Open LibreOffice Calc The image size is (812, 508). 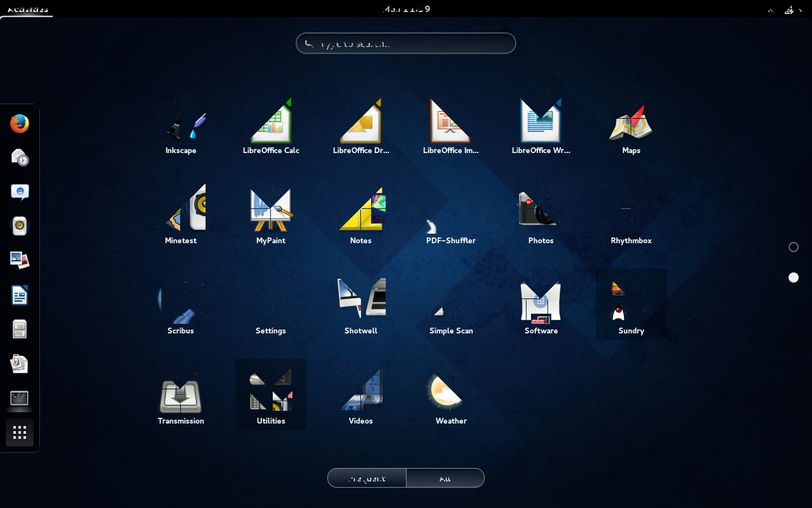pyautogui.click(x=271, y=127)
